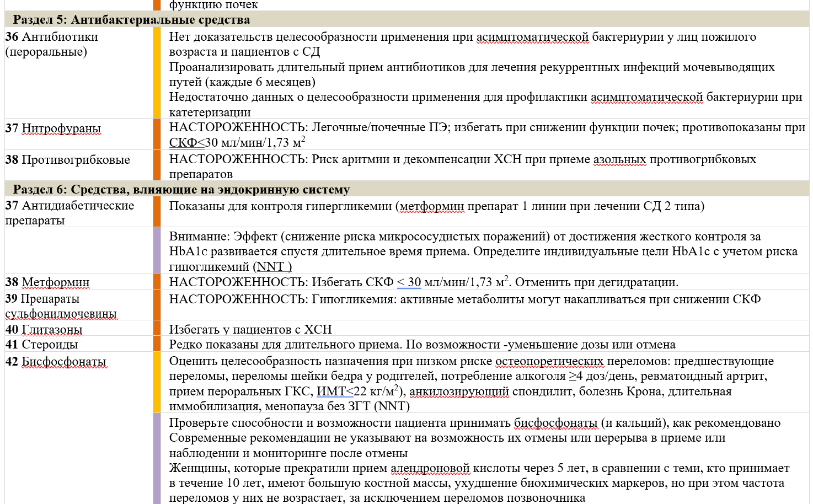This screenshot has height=504, width=813.
Task: Click the text "НАСТОРОЖЕННОСТЬ: Гипогликемия"
Action: click(282, 299)
